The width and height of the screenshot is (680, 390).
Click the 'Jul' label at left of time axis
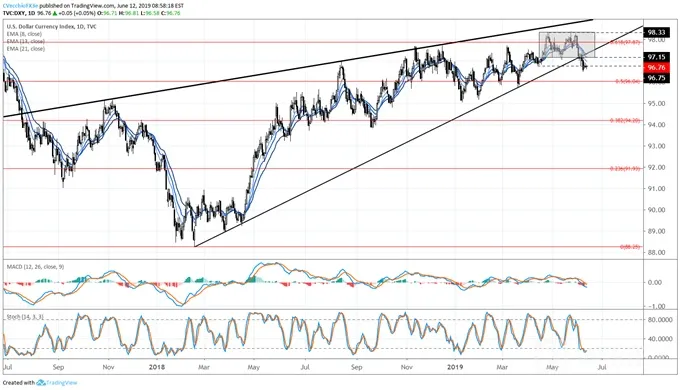[7, 367]
